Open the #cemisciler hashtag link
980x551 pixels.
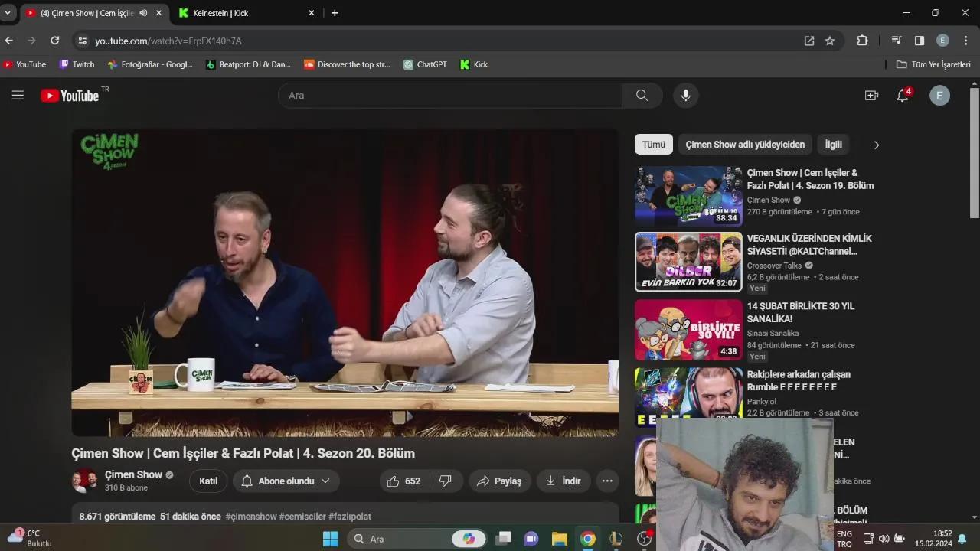point(303,517)
